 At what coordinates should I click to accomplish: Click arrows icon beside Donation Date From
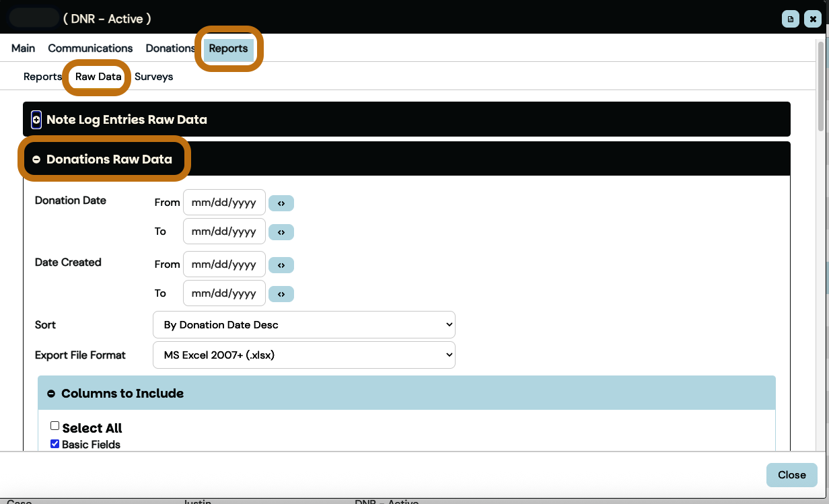281,203
